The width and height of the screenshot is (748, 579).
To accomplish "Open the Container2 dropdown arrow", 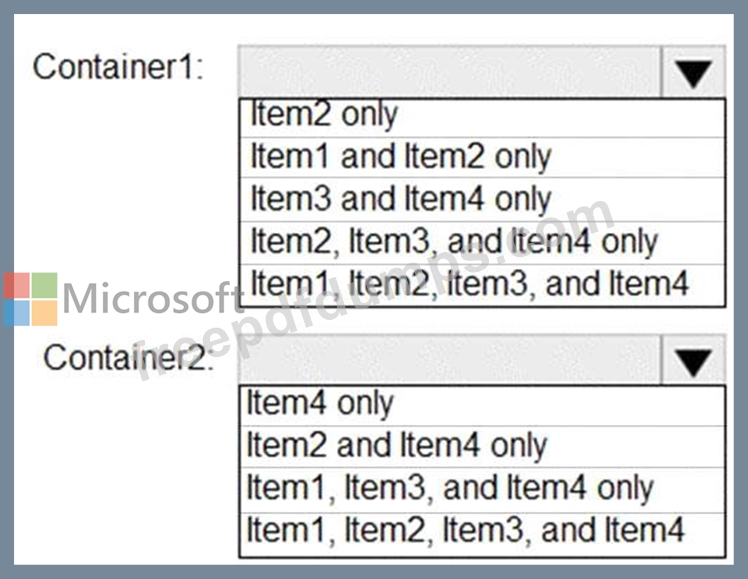I will (693, 361).
